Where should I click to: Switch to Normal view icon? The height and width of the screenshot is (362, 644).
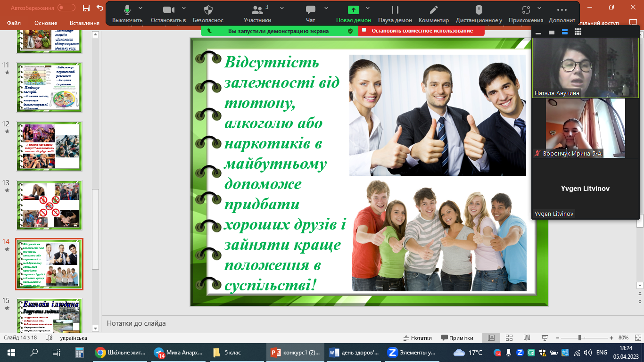coord(491,338)
